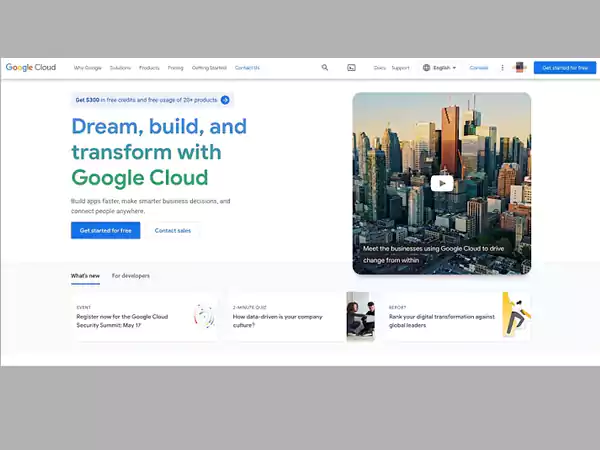Click the Contact sales button
Screen dimensions: 600x450
173,230
